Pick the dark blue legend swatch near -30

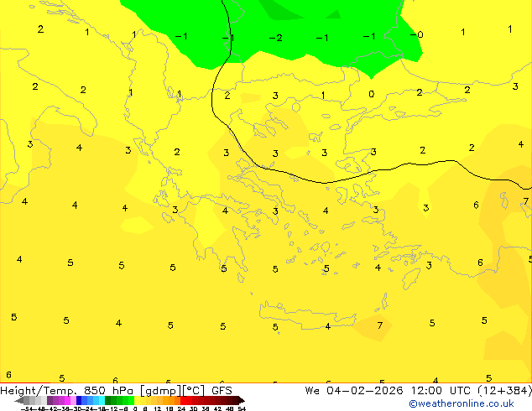pyautogui.click(x=79, y=400)
